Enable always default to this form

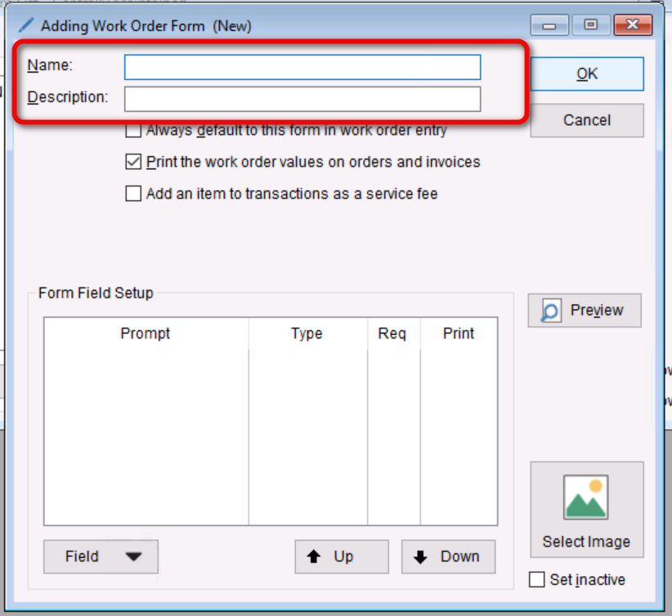[x=133, y=130]
